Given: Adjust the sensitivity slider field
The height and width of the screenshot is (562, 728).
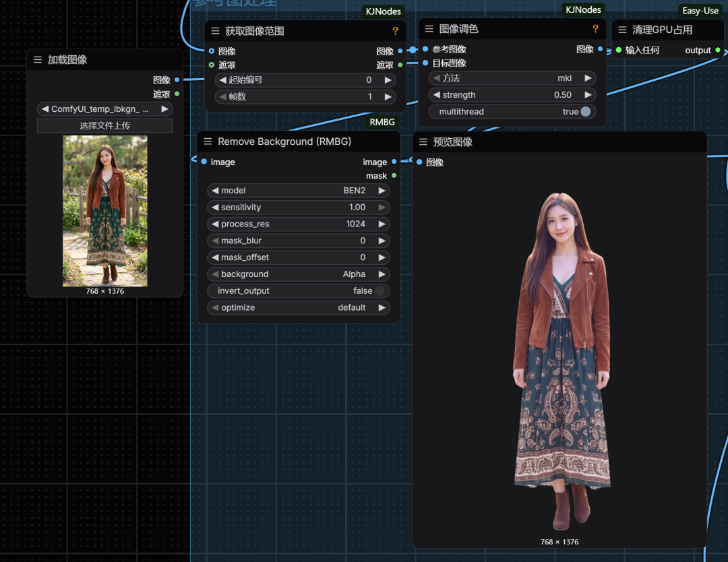Looking at the screenshot, I should point(299,208).
